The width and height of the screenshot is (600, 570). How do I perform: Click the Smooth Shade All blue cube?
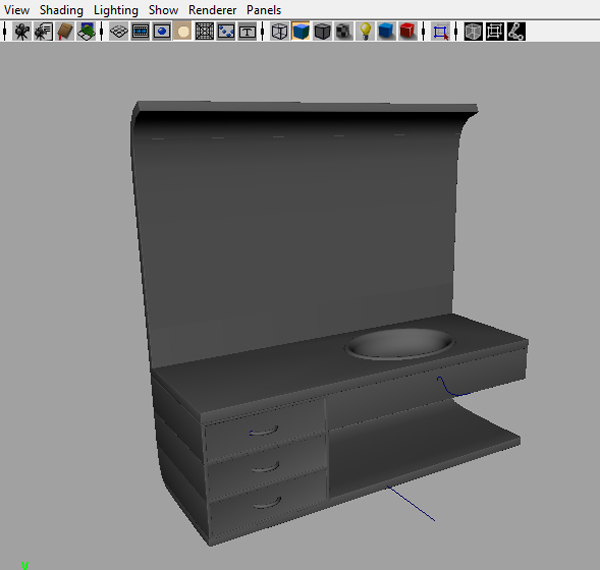(x=301, y=31)
